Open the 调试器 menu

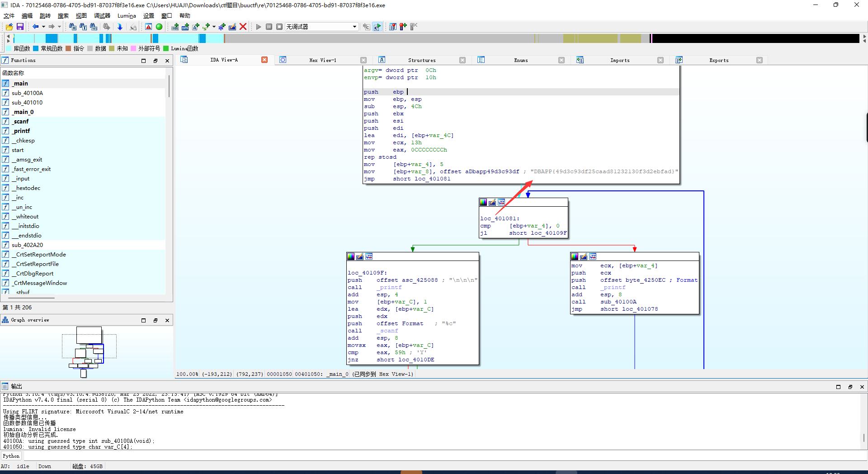(102, 15)
